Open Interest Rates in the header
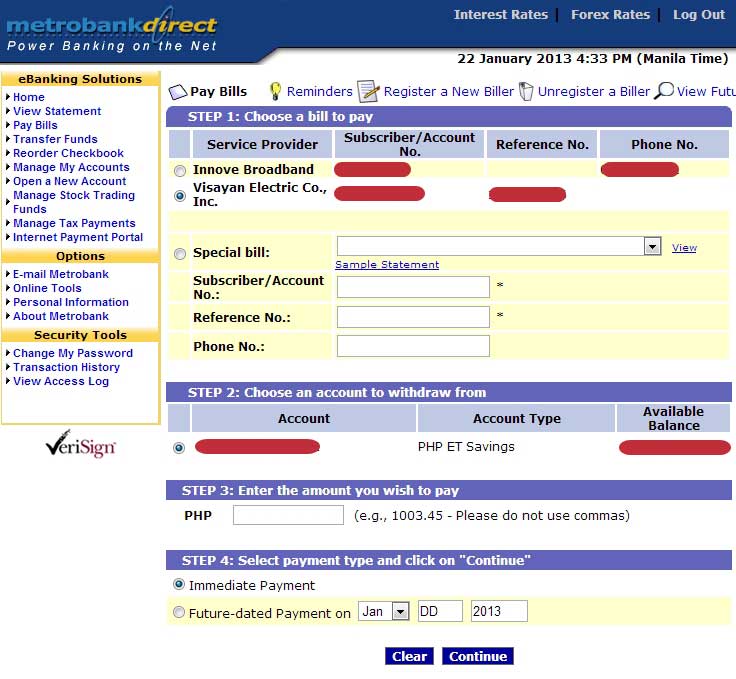The width and height of the screenshot is (736, 679). pyautogui.click(x=500, y=15)
